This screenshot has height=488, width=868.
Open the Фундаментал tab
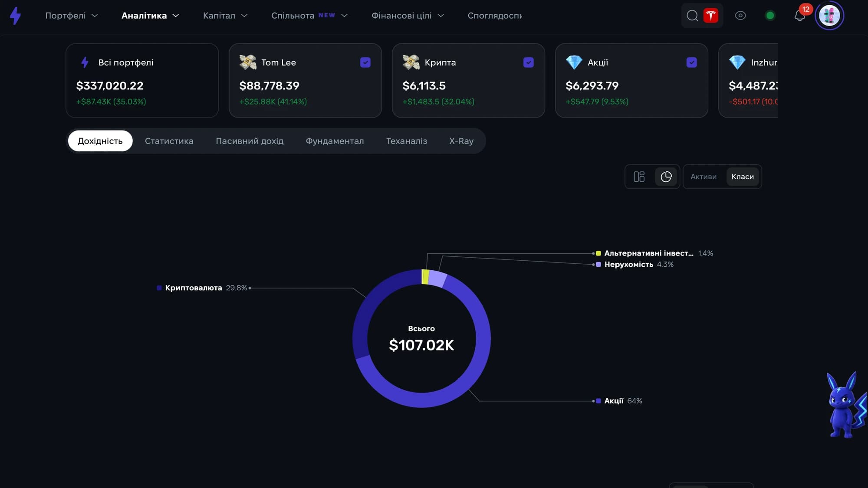(x=335, y=141)
